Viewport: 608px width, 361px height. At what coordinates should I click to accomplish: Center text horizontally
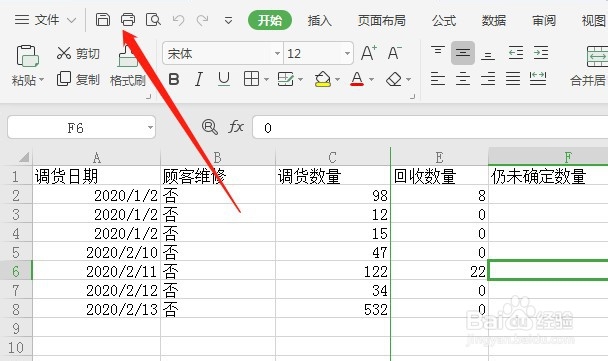(x=463, y=79)
